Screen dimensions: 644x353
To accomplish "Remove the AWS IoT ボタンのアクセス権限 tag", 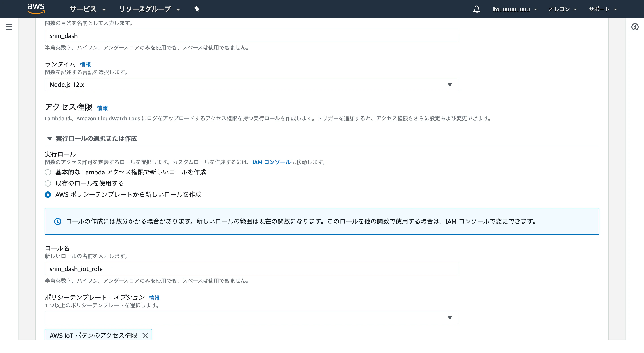I will pos(145,336).
